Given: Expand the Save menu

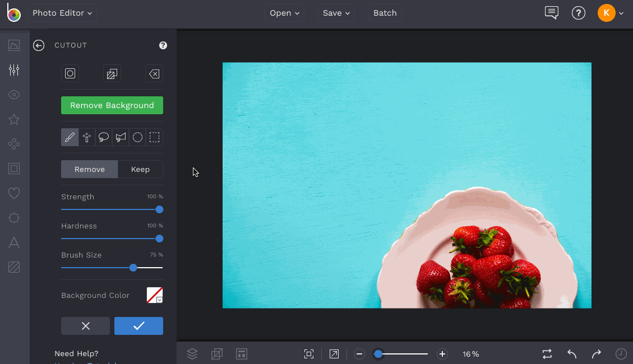Looking at the screenshot, I should pos(336,13).
